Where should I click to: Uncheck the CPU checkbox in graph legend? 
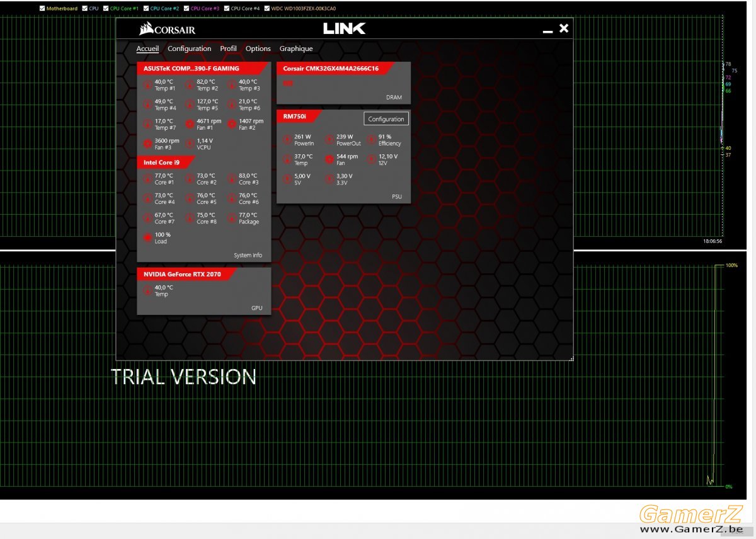point(85,9)
